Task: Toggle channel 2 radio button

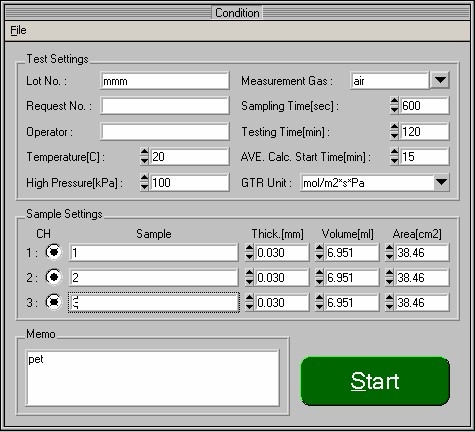Action: coord(53,277)
